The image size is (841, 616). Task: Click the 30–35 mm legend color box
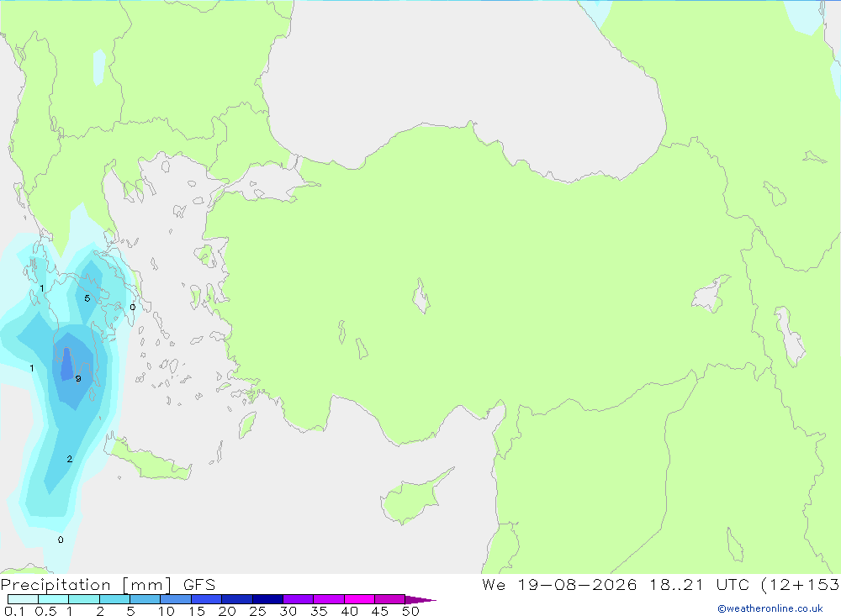coord(298,599)
